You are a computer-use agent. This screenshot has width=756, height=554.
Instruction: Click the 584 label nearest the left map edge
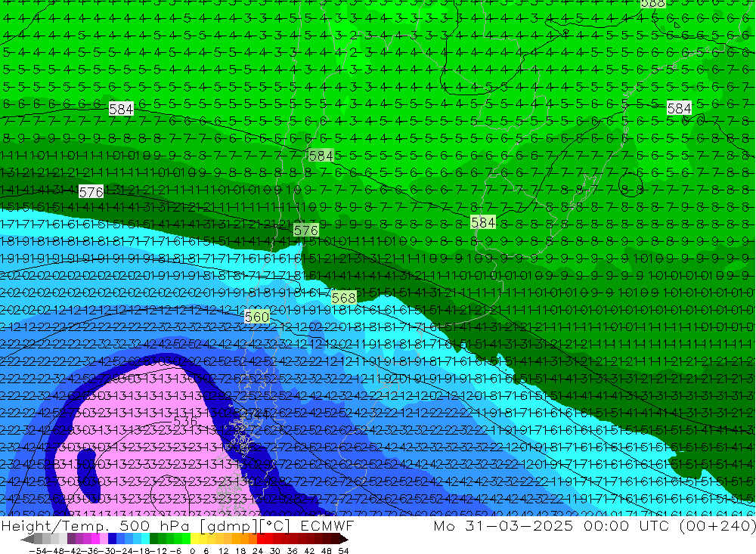pyautogui.click(x=121, y=109)
